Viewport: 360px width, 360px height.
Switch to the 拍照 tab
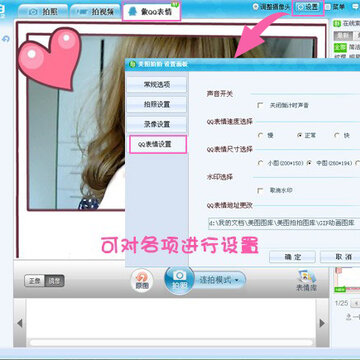43,12
